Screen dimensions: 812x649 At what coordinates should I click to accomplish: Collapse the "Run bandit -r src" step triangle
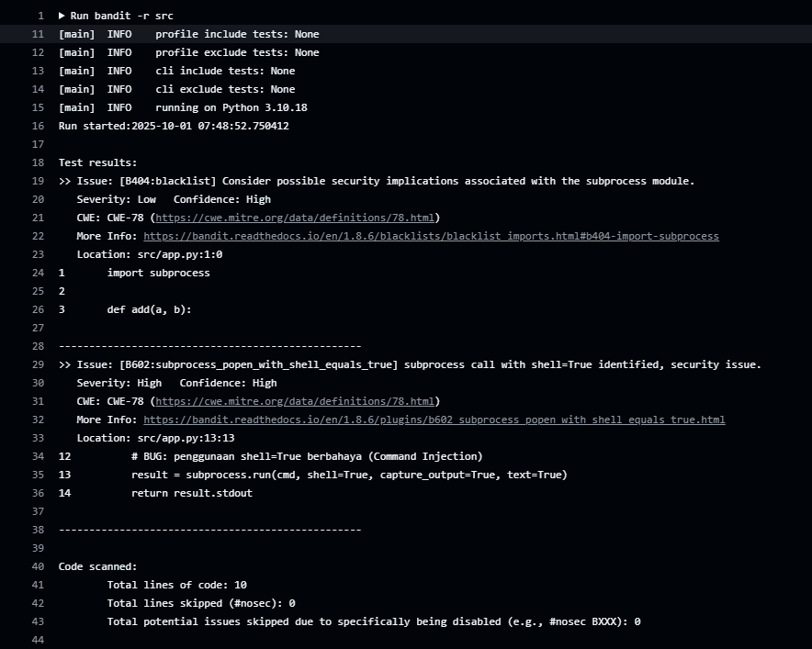(62, 16)
